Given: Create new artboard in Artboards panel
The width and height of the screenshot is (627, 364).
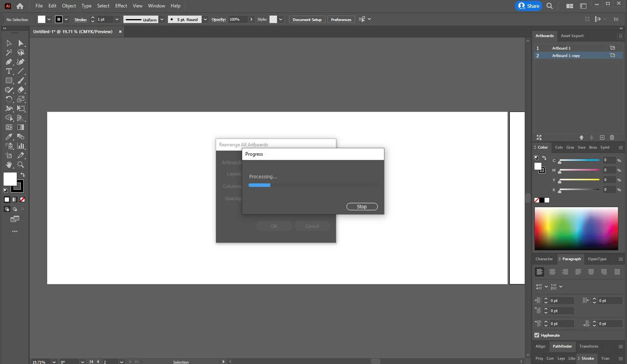Looking at the screenshot, I should pos(602,137).
